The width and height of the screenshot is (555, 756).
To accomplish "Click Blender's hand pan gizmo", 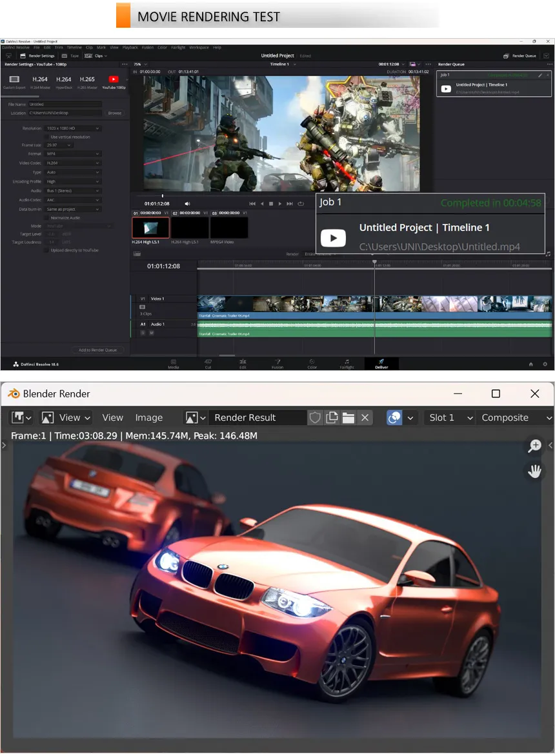I will pyautogui.click(x=534, y=471).
